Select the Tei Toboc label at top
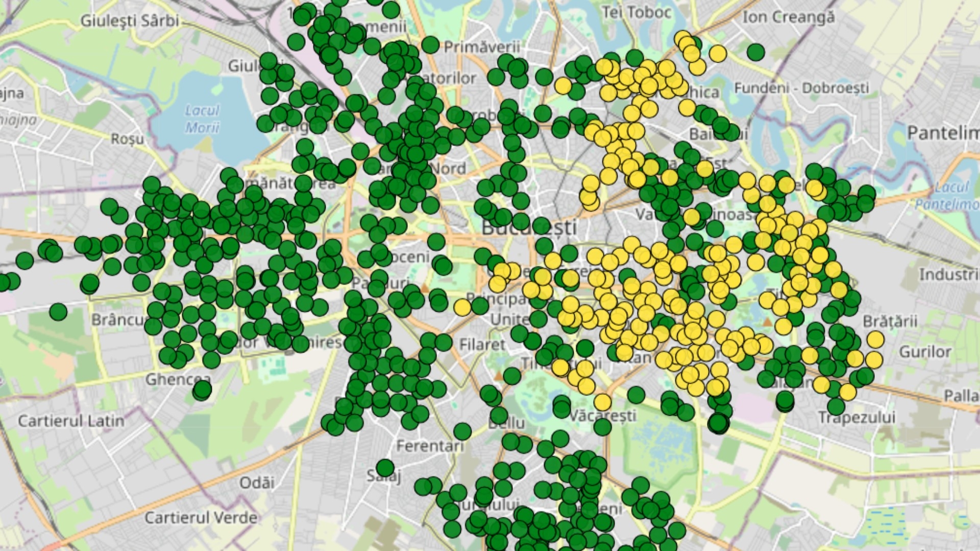Viewport: 980px width, 551px height. pos(636,12)
